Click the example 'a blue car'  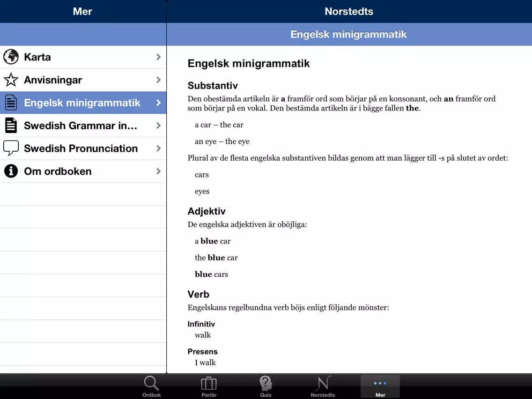pyautogui.click(x=213, y=241)
